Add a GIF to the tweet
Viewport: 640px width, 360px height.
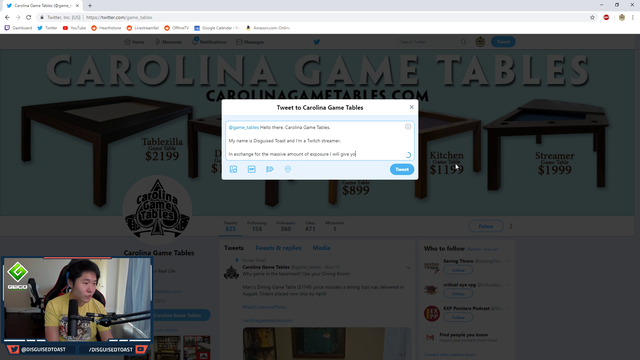[251, 169]
